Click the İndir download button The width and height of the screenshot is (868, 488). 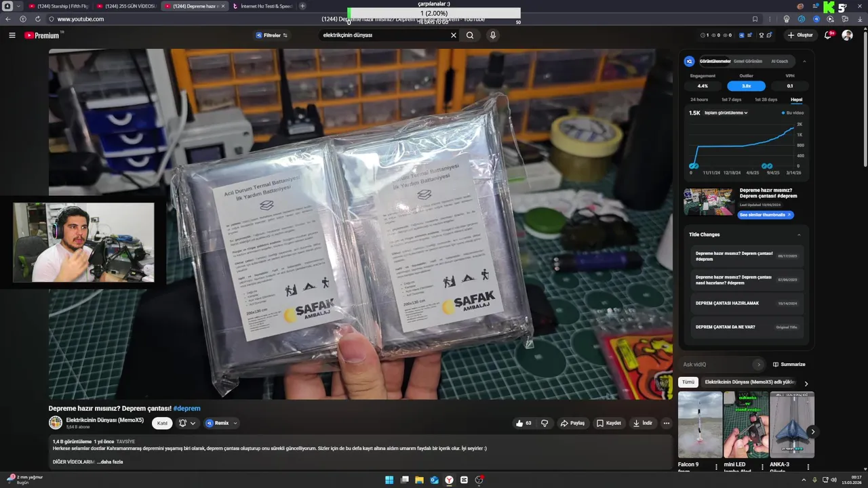[643, 423]
